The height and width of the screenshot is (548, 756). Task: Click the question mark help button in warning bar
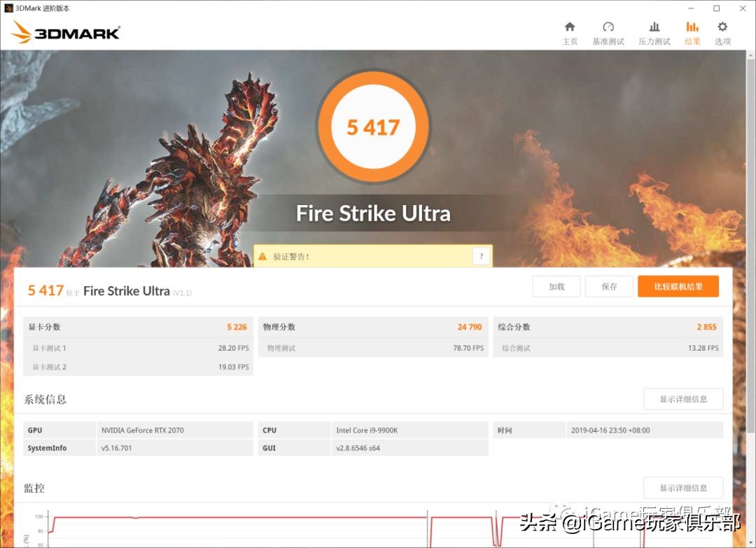pos(481,256)
